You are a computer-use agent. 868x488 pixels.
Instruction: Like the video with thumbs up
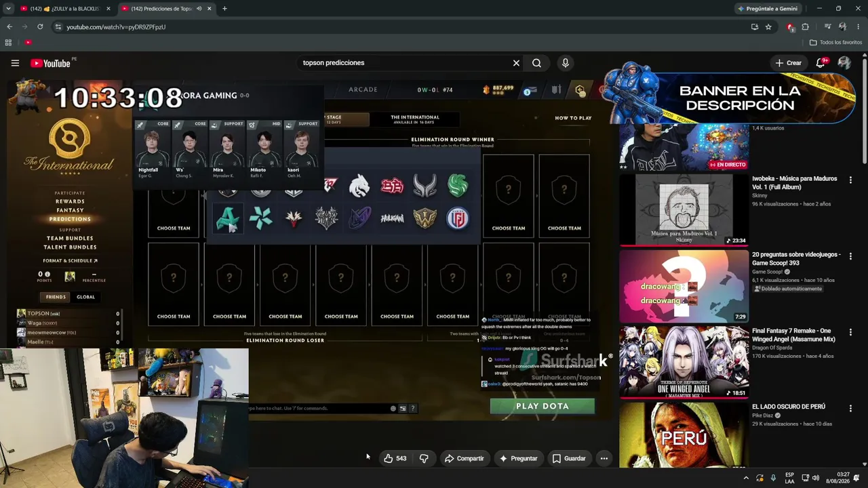(394, 458)
